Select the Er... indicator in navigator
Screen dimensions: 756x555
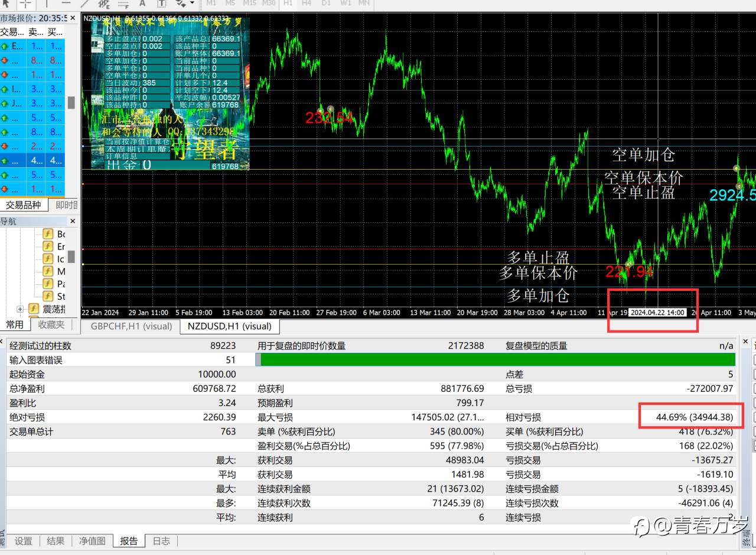[54, 246]
